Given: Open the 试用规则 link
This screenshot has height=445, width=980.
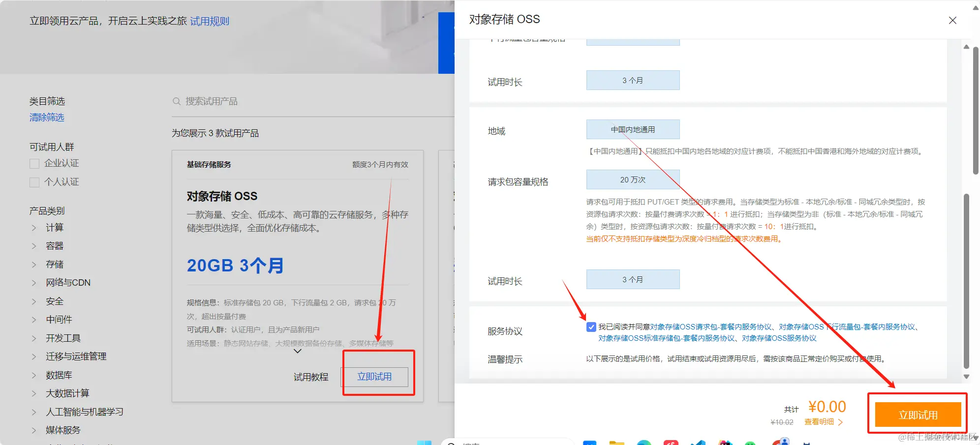Looking at the screenshot, I should point(210,21).
